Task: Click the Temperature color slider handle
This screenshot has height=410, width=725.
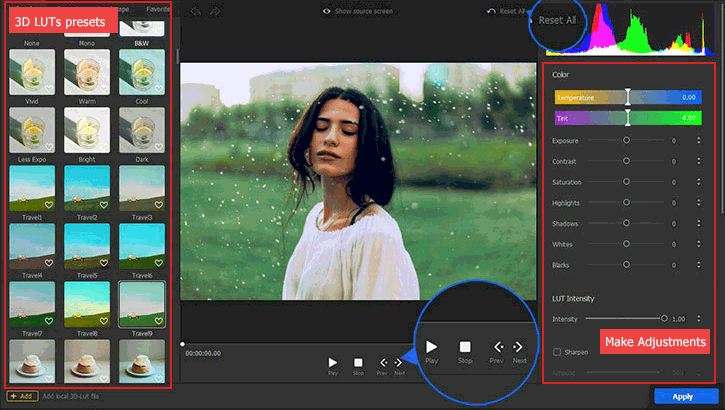Action: point(628,97)
